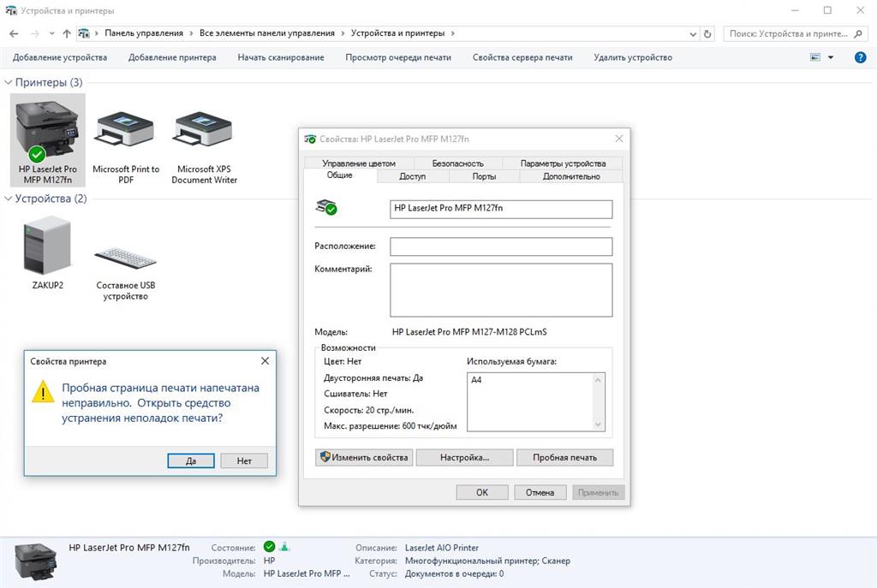Click the search magnifier icon
The width and height of the screenshot is (877, 588).
coord(858,33)
